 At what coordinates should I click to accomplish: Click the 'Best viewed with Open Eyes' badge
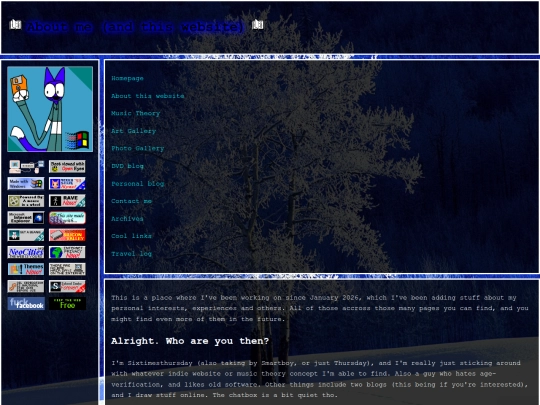67,167
